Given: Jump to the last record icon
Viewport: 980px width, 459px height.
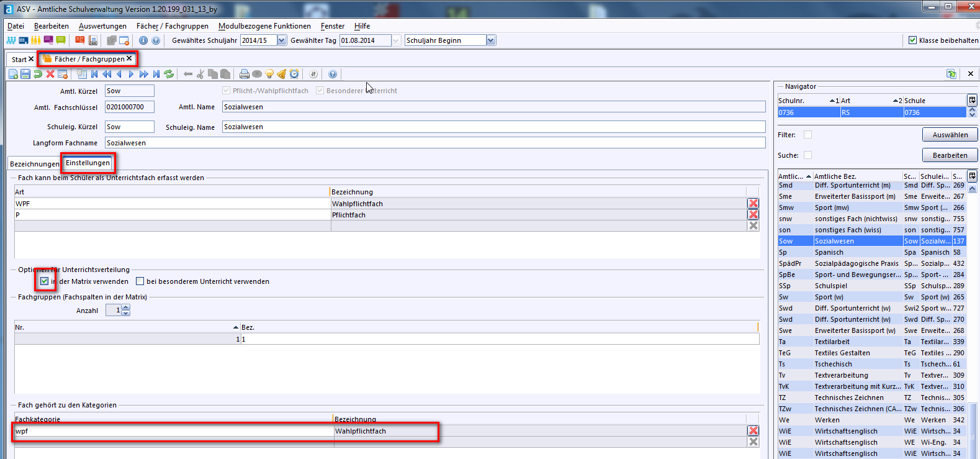Looking at the screenshot, I should [x=156, y=74].
